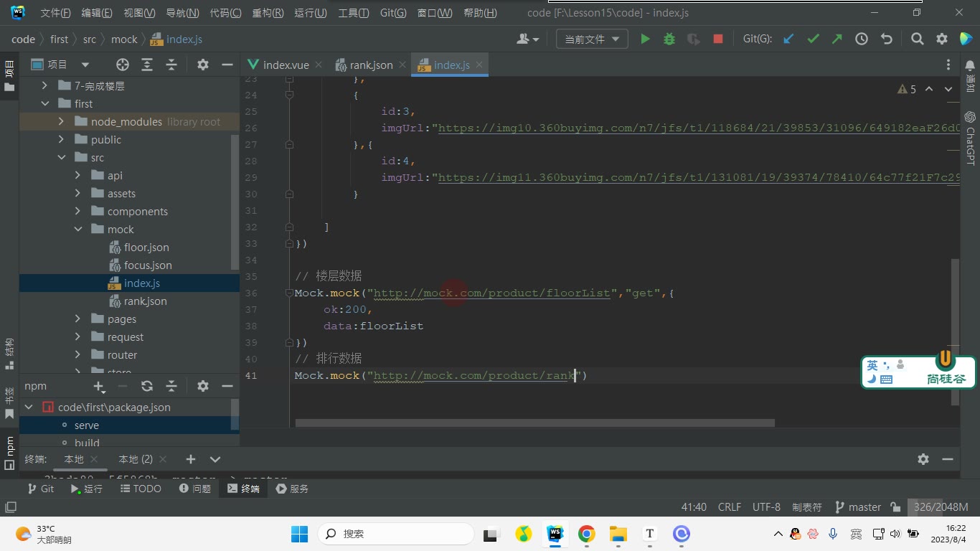Open IDE settings gear in top toolbar
The height and width of the screenshot is (551, 980).
(942, 39)
